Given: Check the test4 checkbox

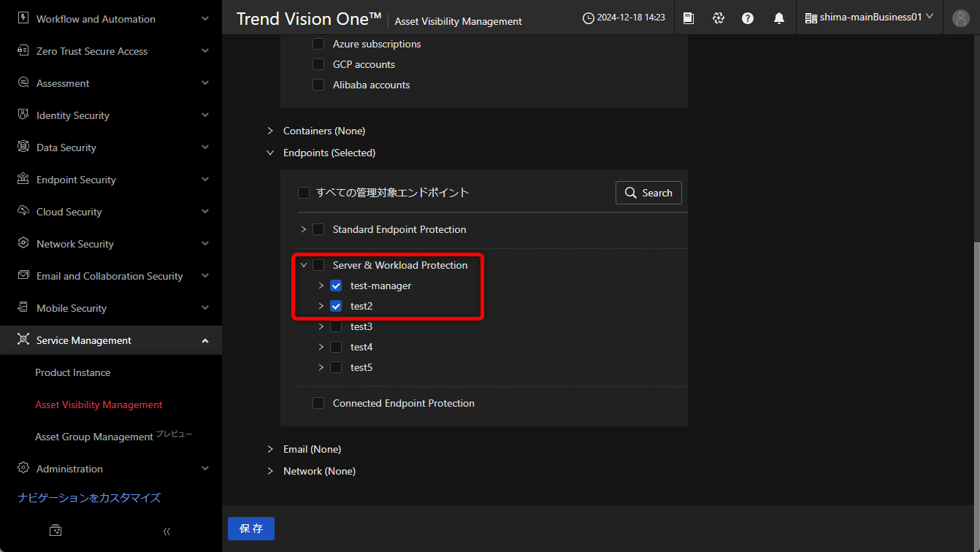Looking at the screenshot, I should pos(336,347).
